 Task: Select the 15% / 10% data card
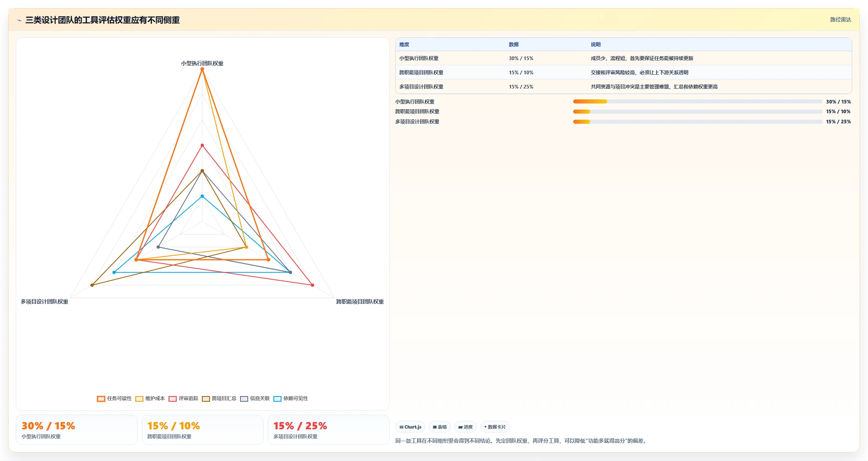point(203,430)
